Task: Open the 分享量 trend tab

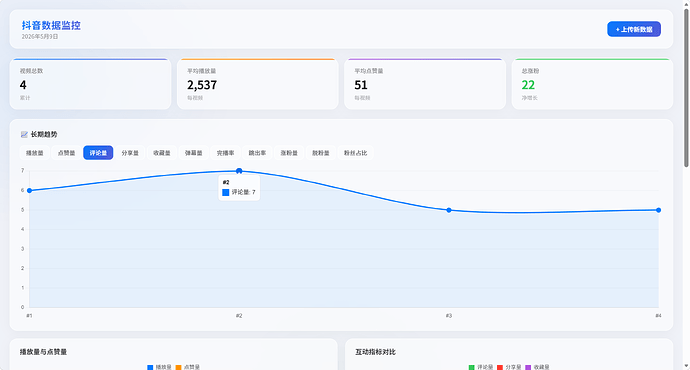Action: 130,153
